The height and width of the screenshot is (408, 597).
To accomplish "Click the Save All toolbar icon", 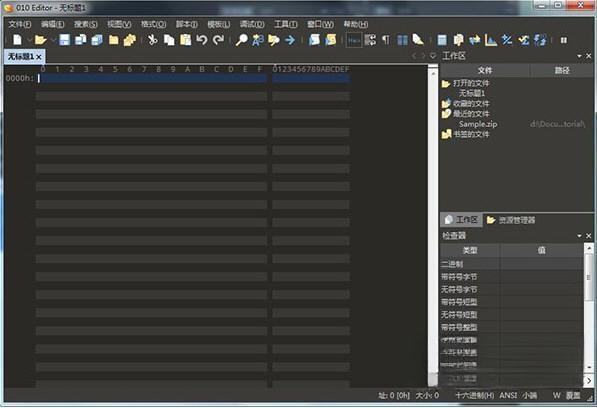I will (97, 40).
